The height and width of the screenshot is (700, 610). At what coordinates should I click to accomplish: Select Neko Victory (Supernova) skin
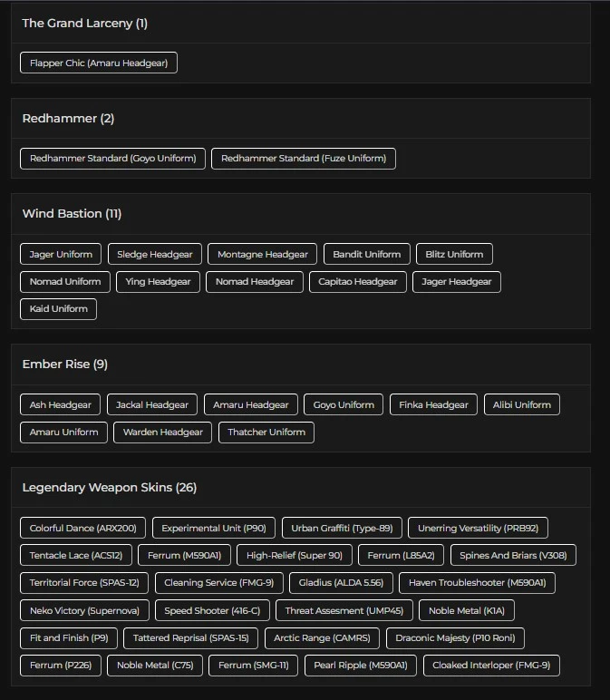(84, 610)
